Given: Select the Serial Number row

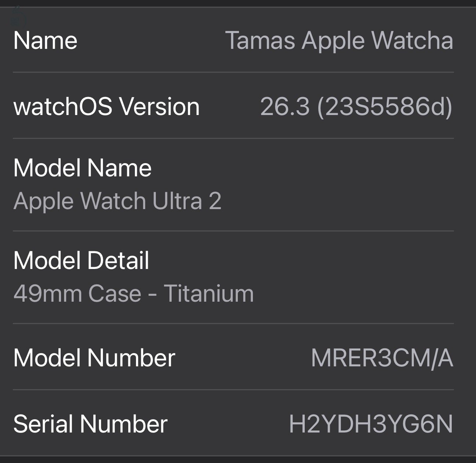Looking at the screenshot, I should 235,423.
